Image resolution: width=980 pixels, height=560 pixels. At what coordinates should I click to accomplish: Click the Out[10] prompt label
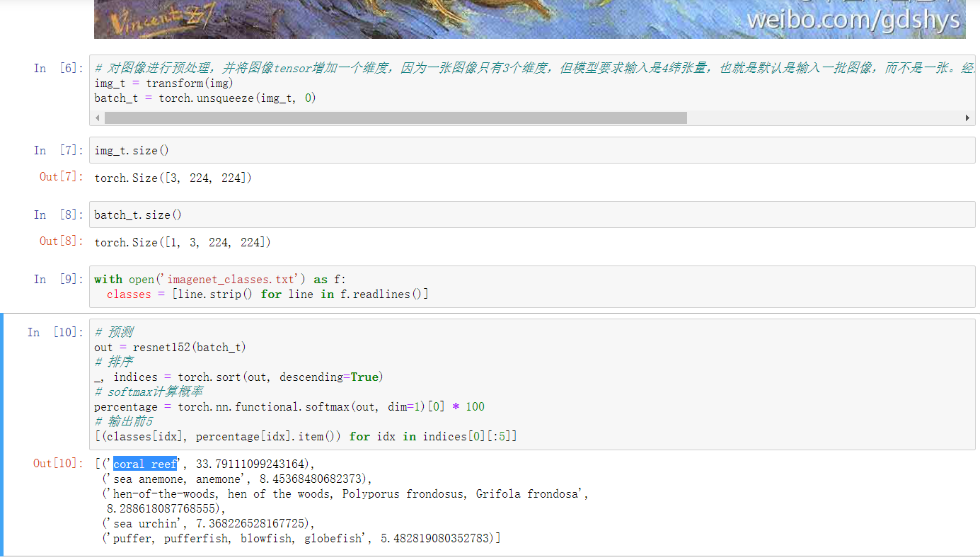(58, 463)
